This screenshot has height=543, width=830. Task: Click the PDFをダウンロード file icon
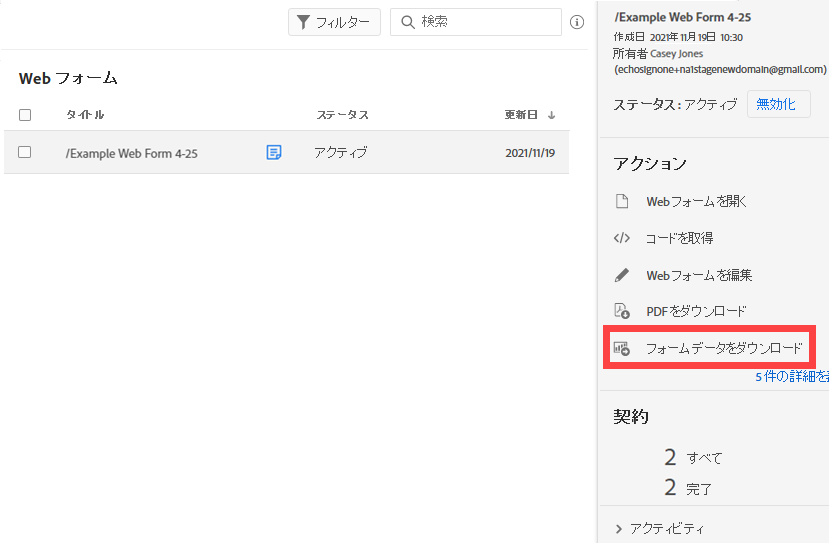click(x=622, y=311)
